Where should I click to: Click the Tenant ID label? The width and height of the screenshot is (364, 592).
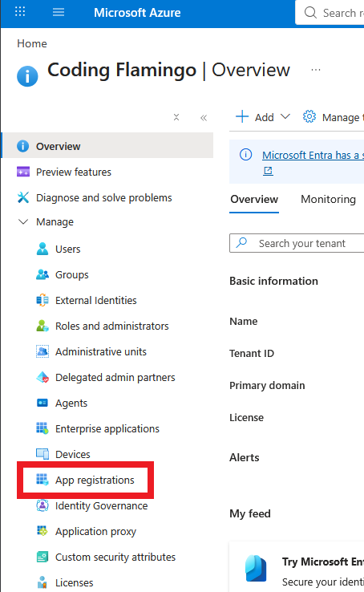252,354
